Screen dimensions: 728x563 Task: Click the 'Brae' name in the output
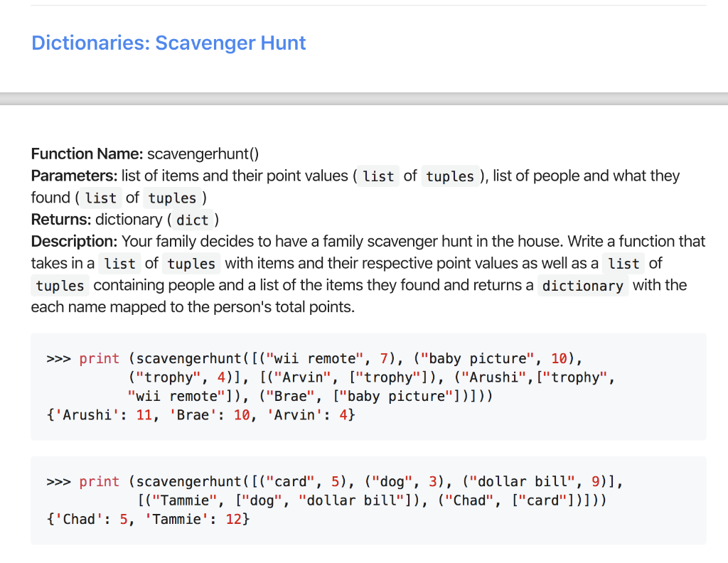click(x=197, y=414)
